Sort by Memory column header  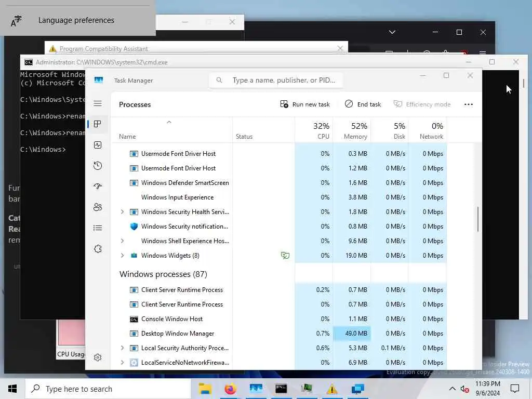pos(352,130)
